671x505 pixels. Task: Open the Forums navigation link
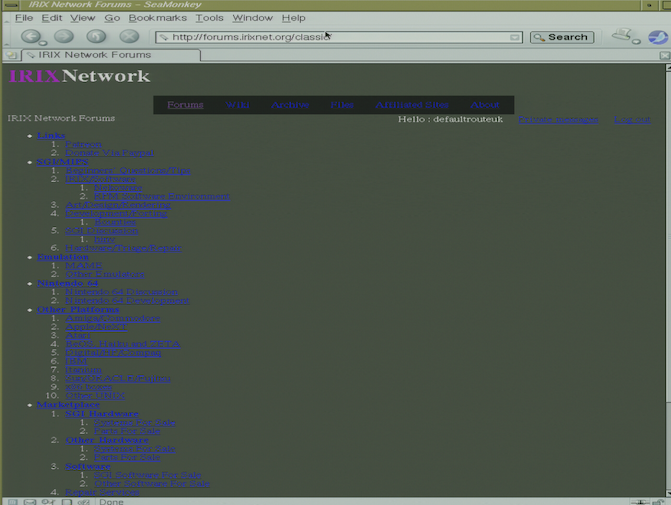(x=185, y=105)
